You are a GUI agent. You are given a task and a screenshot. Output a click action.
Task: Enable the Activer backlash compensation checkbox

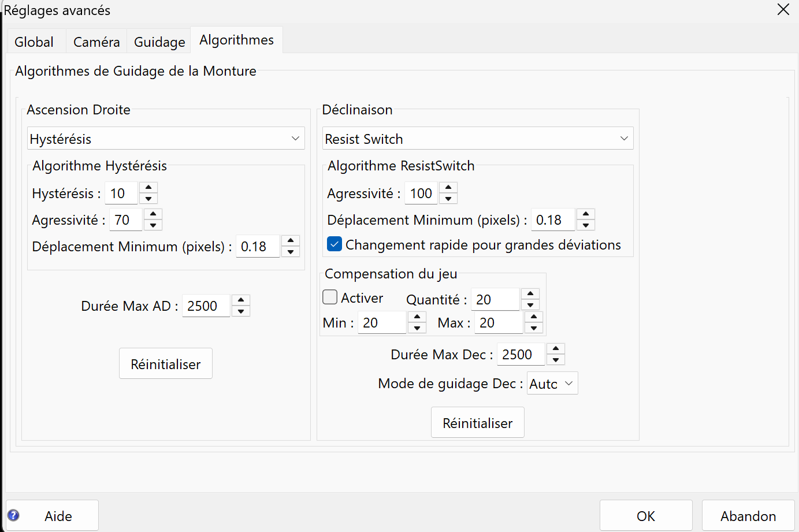[x=330, y=297]
